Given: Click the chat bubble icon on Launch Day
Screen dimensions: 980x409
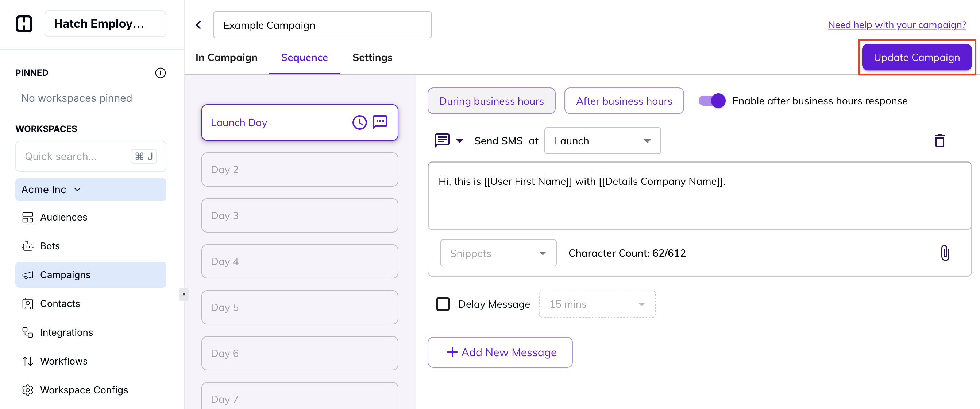Looking at the screenshot, I should [380, 122].
